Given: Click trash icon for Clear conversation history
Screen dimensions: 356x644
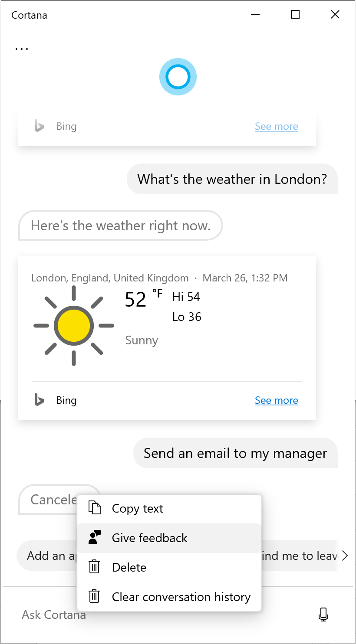Looking at the screenshot, I should coord(95,596).
